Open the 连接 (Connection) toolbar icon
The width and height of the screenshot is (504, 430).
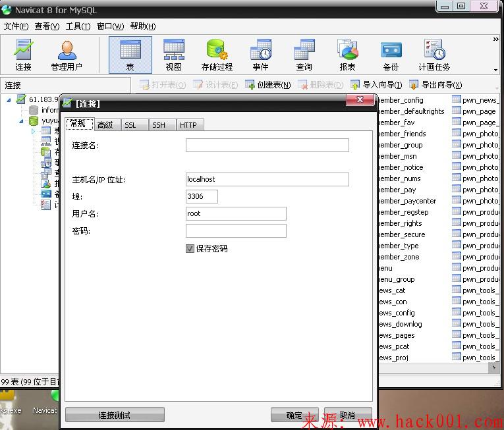point(23,55)
